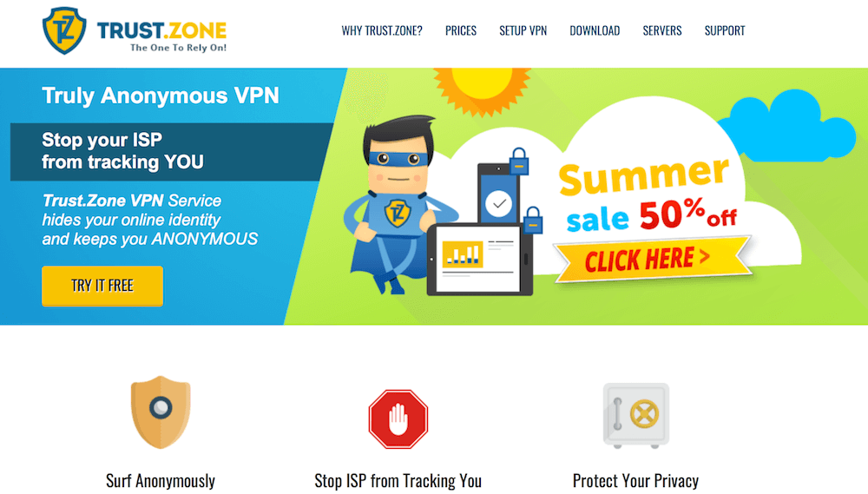Open the Download menu item

tap(595, 30)
